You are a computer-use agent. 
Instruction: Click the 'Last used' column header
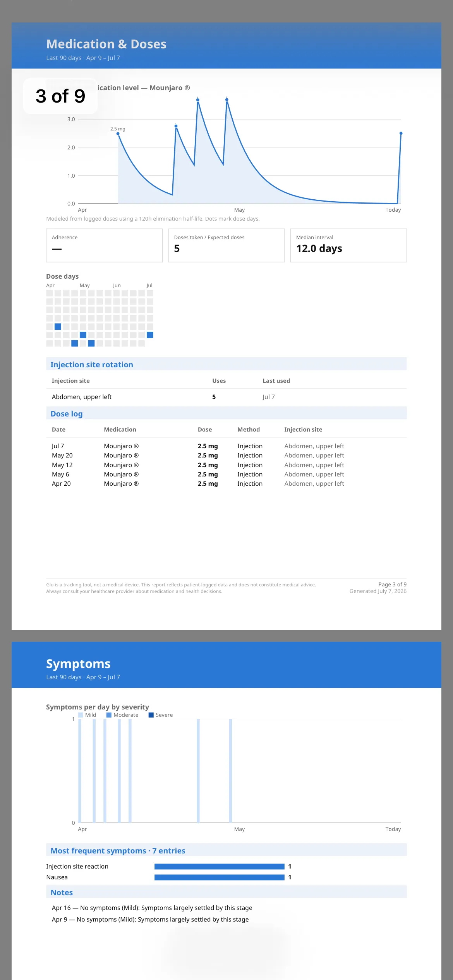click(276, 381)
